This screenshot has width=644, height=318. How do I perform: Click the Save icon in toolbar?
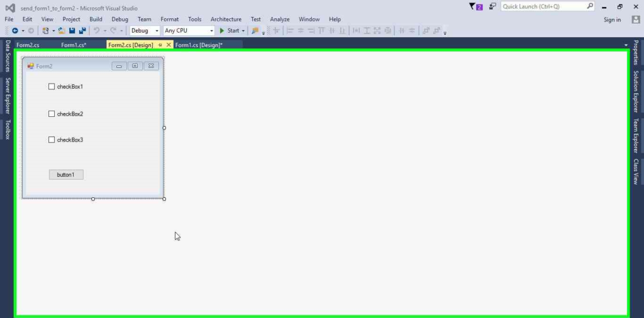[72, 30]
